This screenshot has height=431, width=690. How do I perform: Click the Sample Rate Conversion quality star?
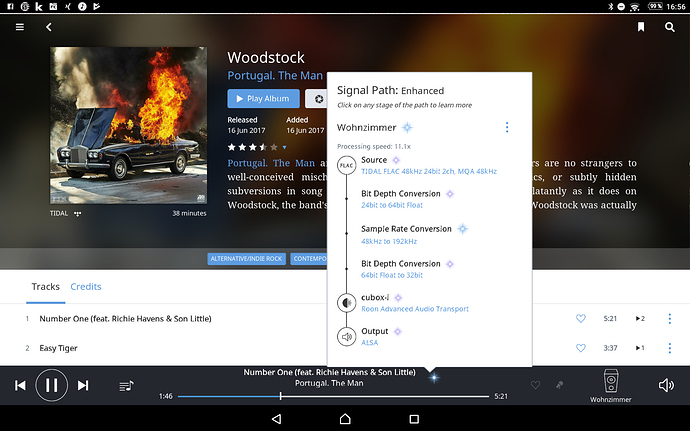tap(462, 229)
